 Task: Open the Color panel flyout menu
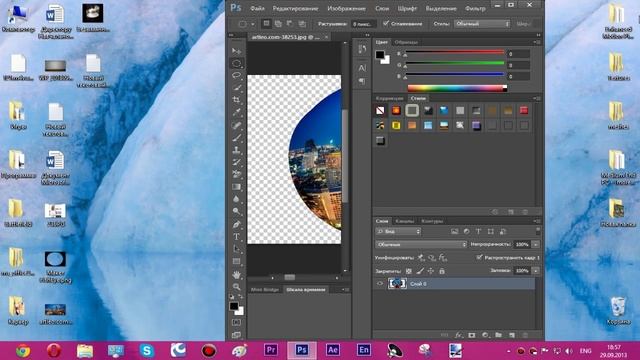coord(537,42)
